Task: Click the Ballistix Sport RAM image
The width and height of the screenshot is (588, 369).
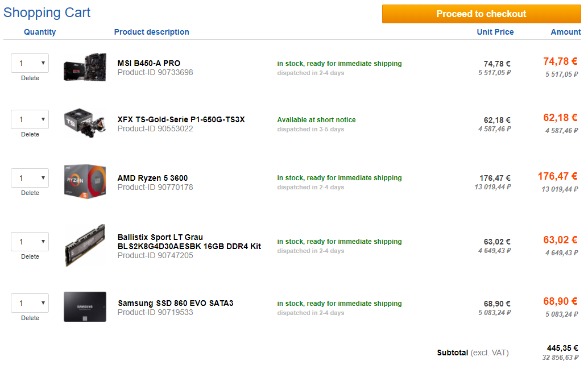Action: pos(85,245)
